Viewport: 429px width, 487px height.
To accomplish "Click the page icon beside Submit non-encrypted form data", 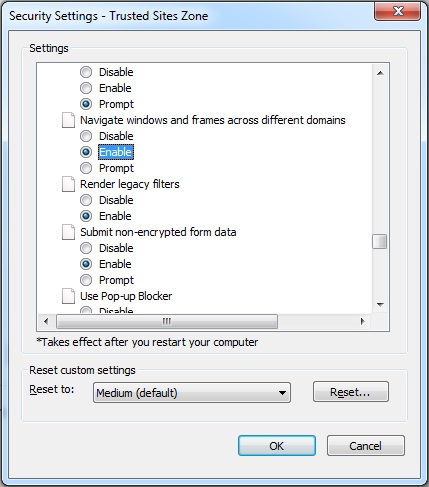I will click(68, 232).
